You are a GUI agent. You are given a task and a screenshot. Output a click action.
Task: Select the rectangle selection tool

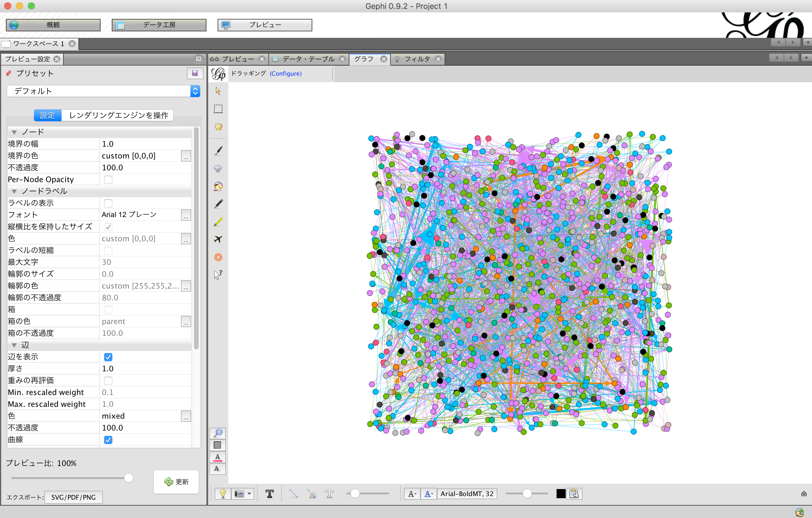pos(218,109)
